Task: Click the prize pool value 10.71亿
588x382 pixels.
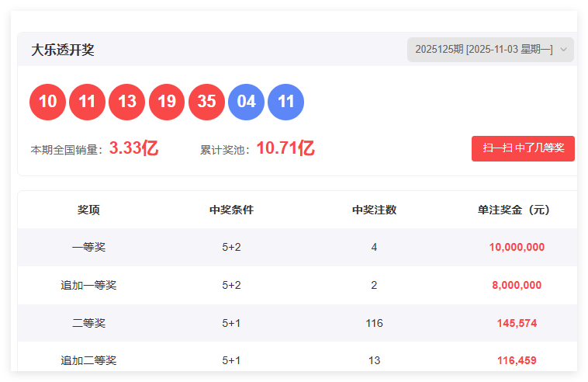Action: click(285, 148)
